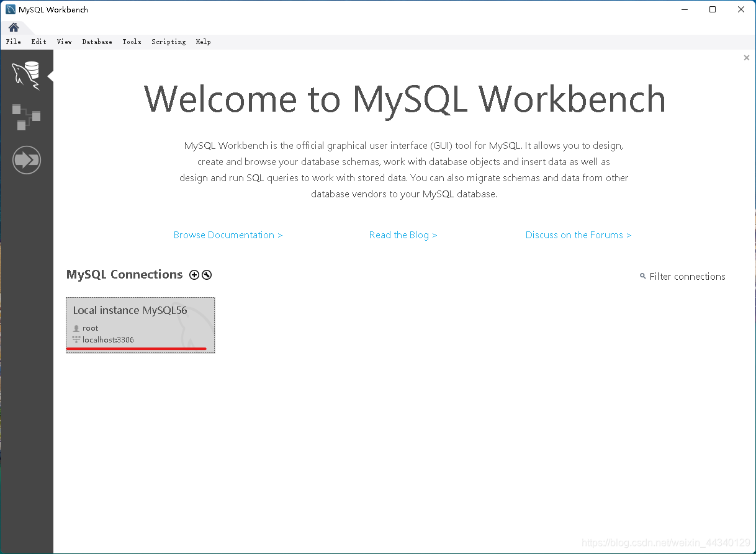Open the Database menu
The image size is (756, 554).
[97, 42]
